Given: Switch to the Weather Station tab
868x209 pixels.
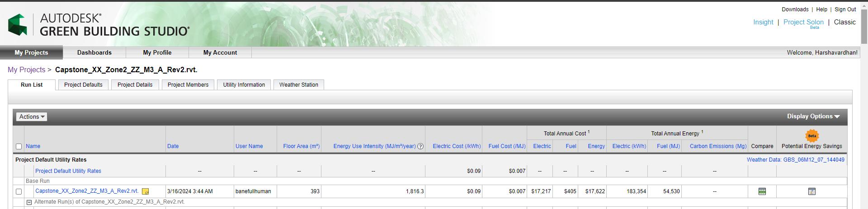Looking at the screenshot, I should click(299, 85).
